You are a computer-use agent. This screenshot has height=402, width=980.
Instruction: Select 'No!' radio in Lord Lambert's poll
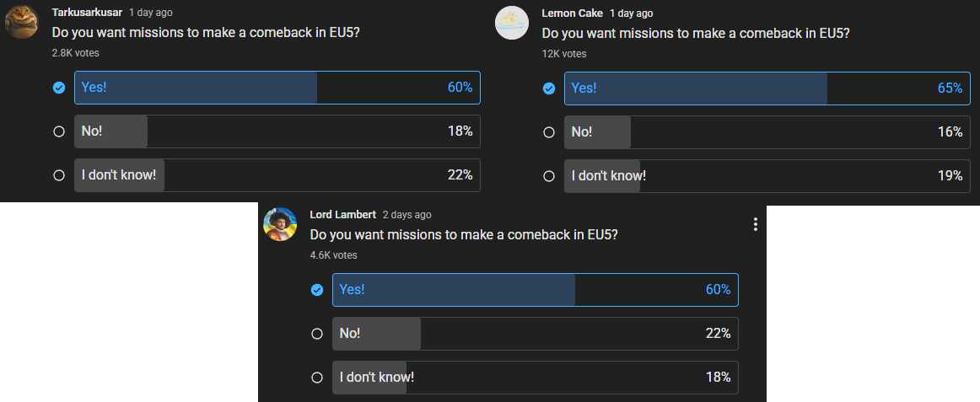(x=317, y=334)
